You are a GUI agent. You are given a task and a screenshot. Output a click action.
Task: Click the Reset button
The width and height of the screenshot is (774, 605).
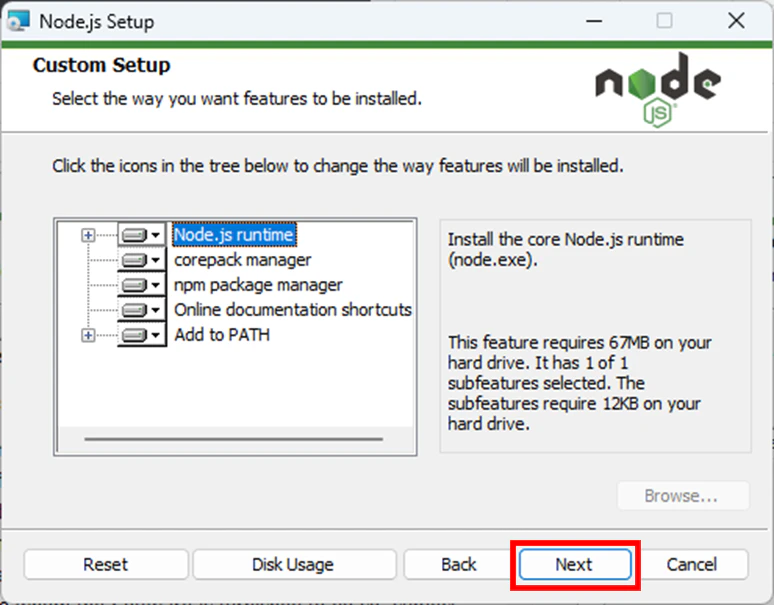coord(106,565)
